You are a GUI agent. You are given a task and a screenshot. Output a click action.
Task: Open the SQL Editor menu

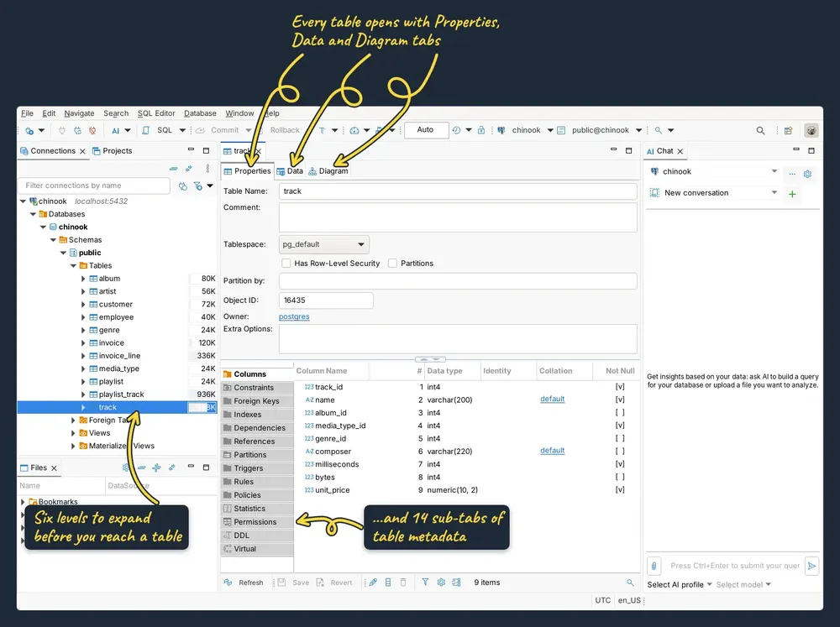(x=156, y=113)
